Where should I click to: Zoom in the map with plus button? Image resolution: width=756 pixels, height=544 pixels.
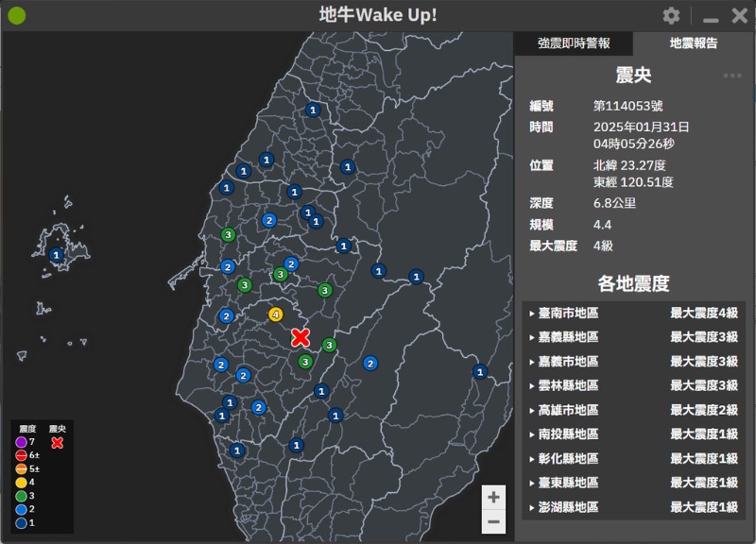click(493, 497)
